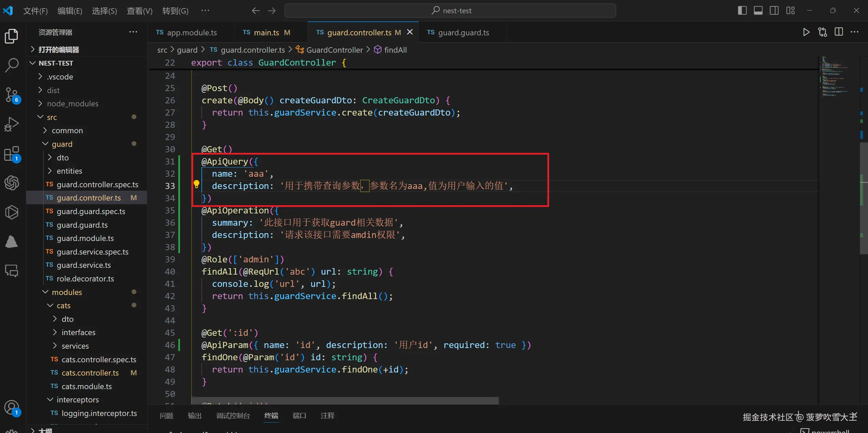The width and height of the screenshot is (868, 433).
Task: Collapse the guard folder
Action: point(62,144)
